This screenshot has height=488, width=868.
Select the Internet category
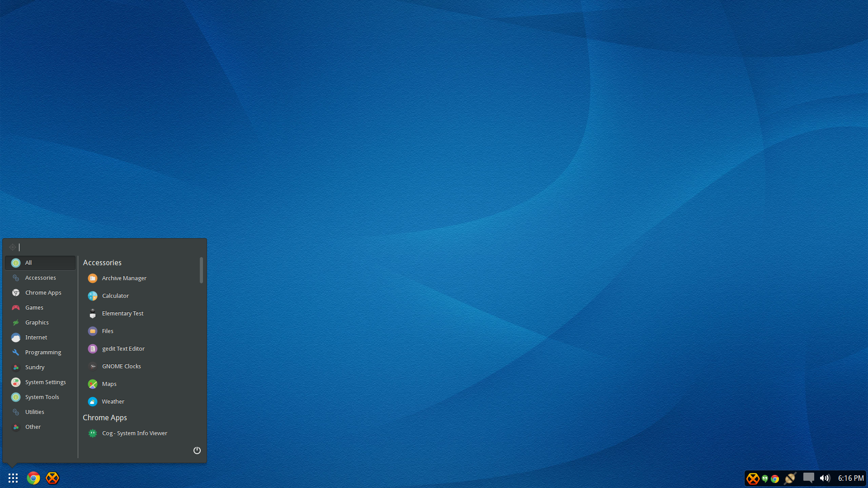(x=40, y=337)
